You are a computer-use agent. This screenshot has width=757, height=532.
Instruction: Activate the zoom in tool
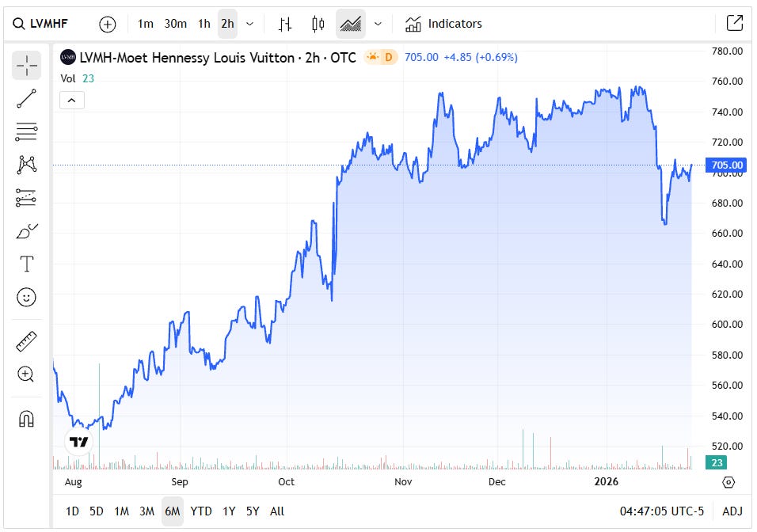(27, 374)
